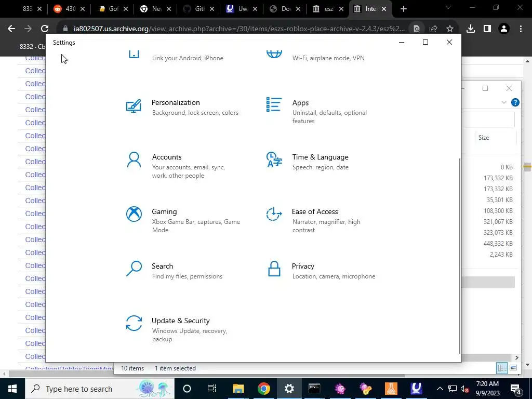This screenshot has width=532, height=399.
Task: Open the Accounts category title
Action: pyautogui.click(x=167, y=157)
